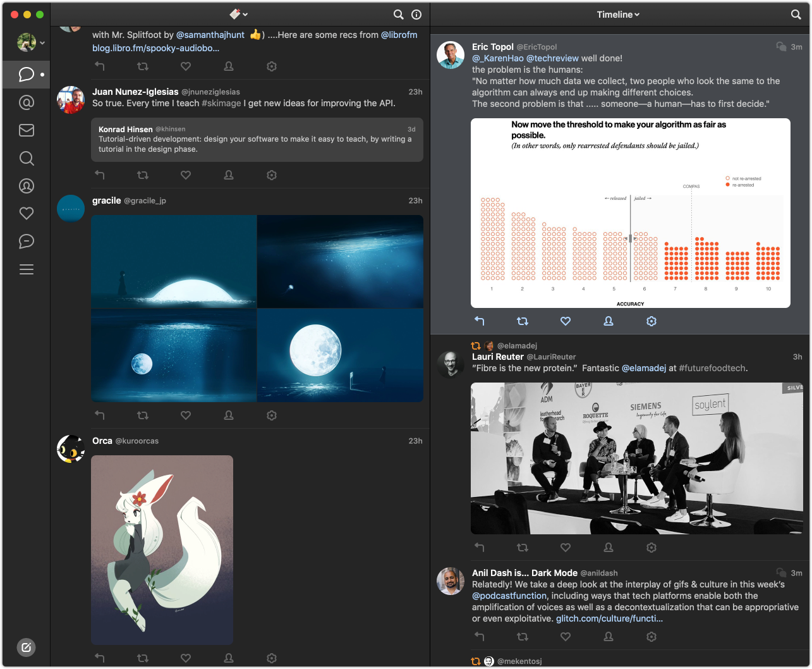Open gear actions on Orca's tweet
Screen dimensions: 812x669
272,658
